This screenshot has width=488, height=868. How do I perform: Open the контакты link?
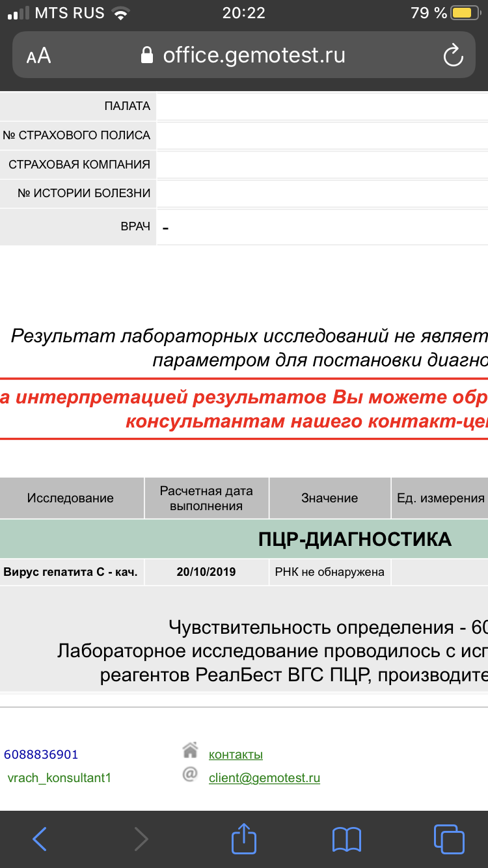click(x=236, y=755)
